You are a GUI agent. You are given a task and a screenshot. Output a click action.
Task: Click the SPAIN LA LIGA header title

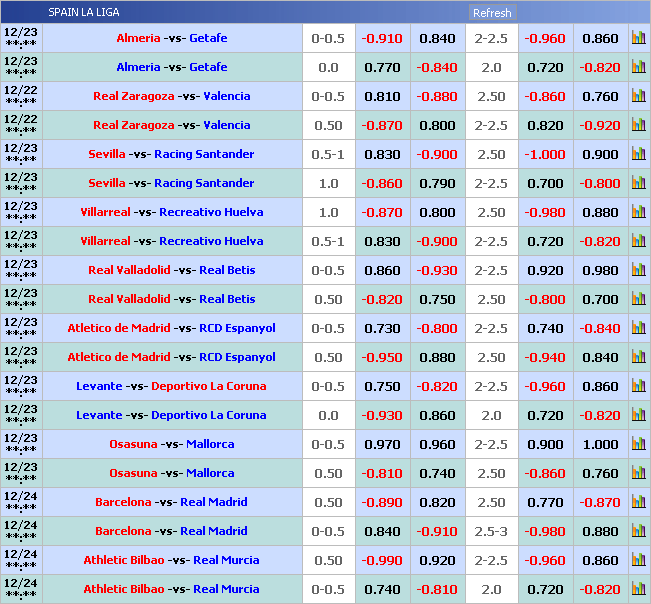coord(86,12)
